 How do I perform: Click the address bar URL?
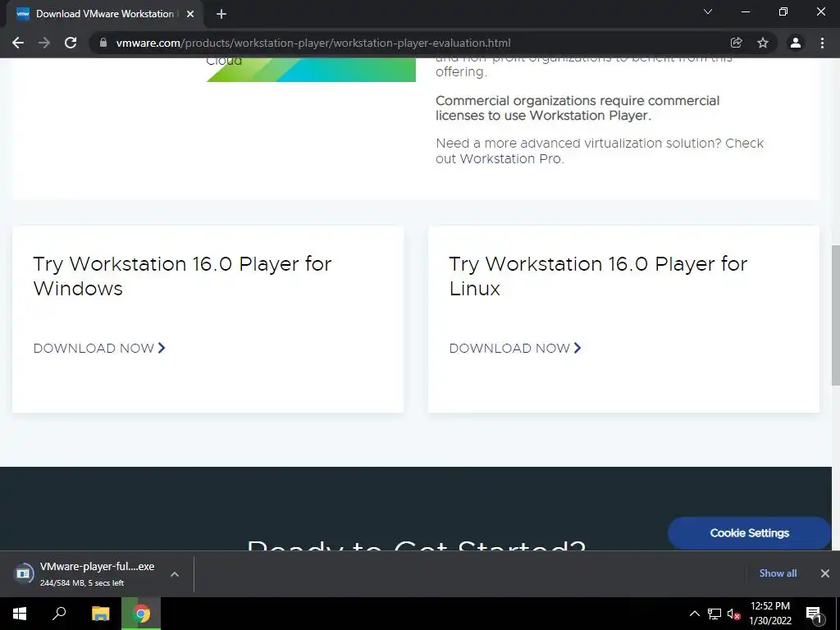point(313,43)
